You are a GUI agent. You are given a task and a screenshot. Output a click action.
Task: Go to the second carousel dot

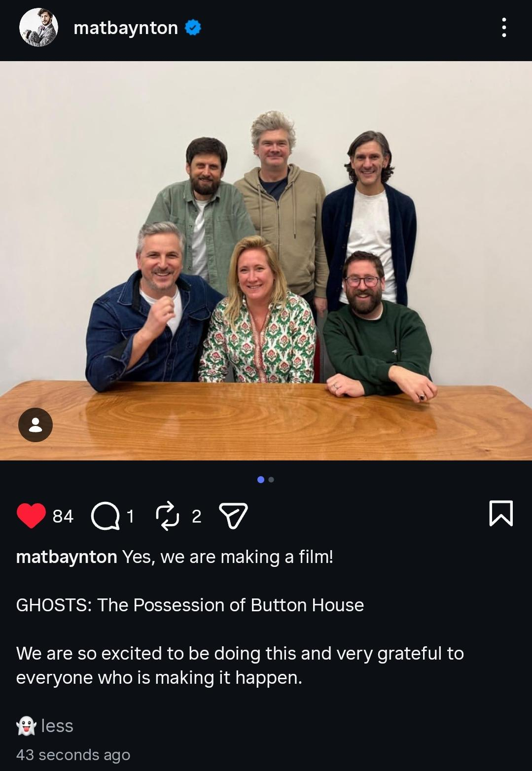pyautogui.click(x=271, y=480)
